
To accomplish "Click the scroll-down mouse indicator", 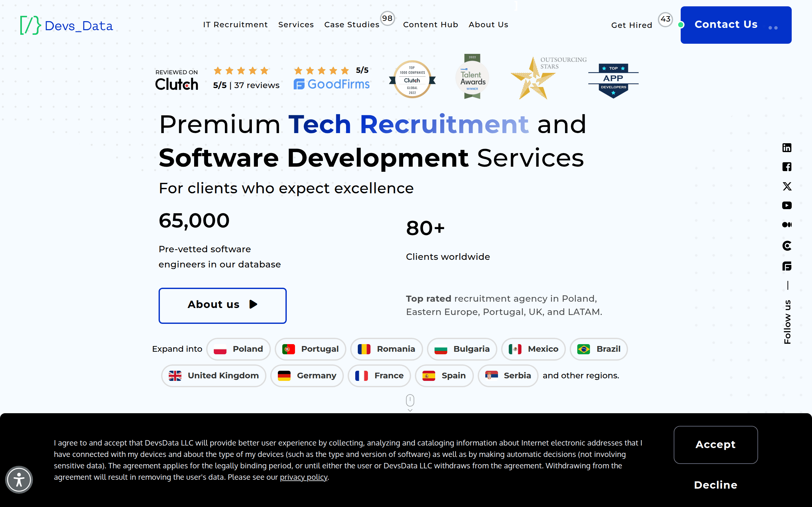I will point(410,401).
